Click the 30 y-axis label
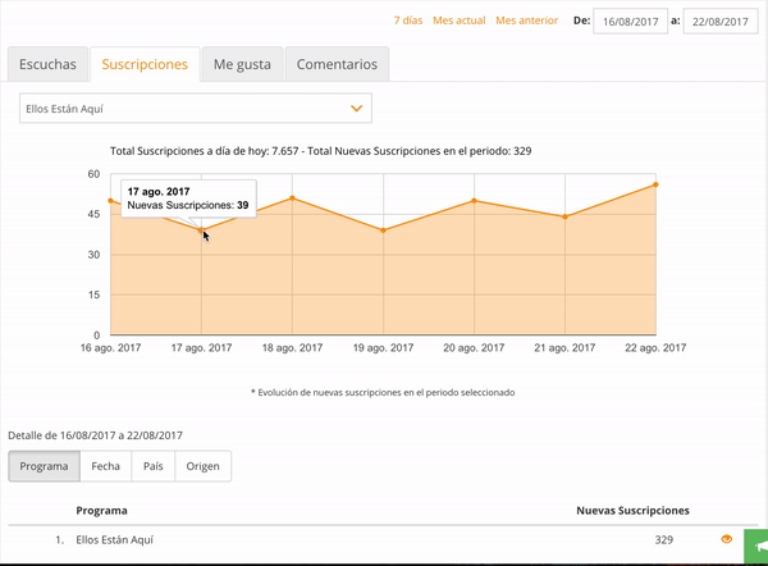This screenshot has height=566, width=768. 94,255
